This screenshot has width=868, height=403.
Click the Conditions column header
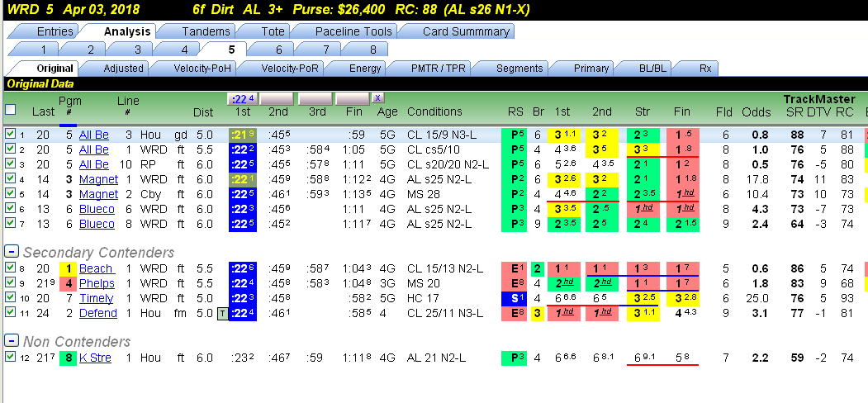pos(434,111)
